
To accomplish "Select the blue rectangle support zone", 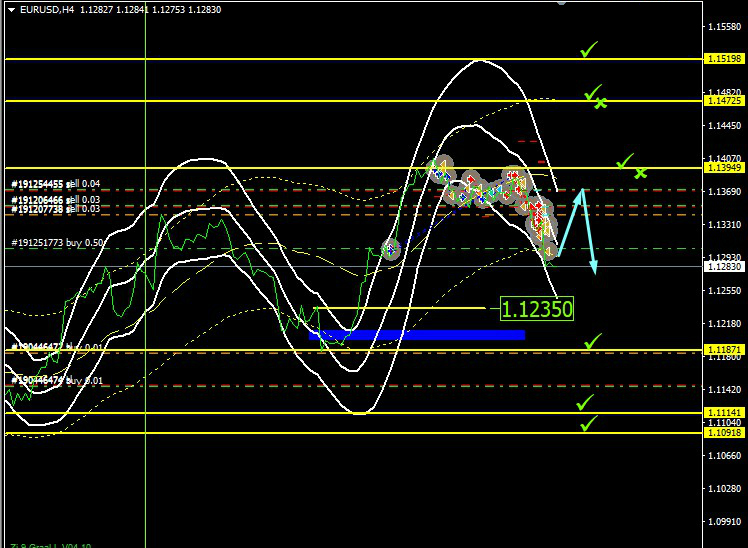I will pyautogui.click(x=417, y=334).
